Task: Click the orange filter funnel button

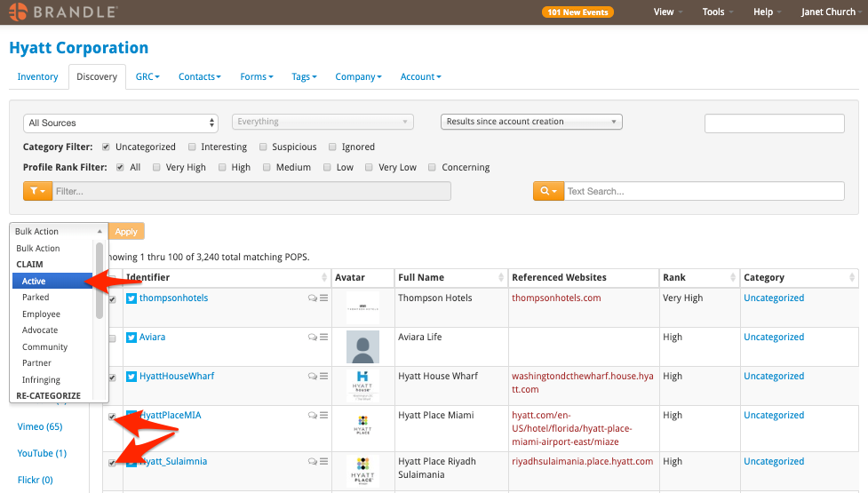Action: (x=37, y=191)
